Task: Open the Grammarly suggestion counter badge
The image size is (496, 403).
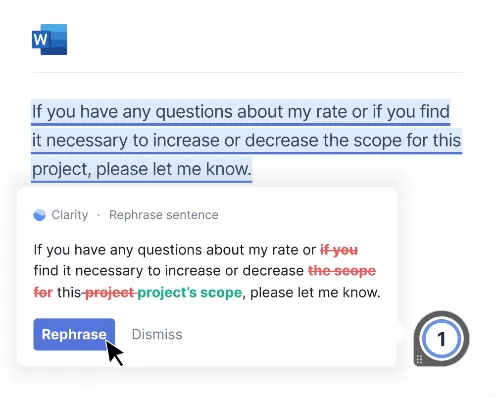Action: coord(441,339)
